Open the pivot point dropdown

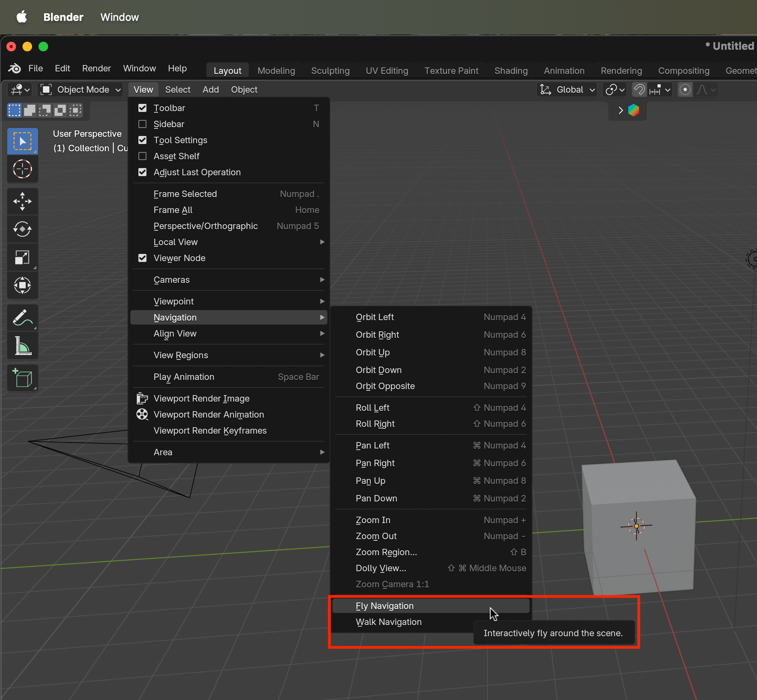[x=615, y=89]
